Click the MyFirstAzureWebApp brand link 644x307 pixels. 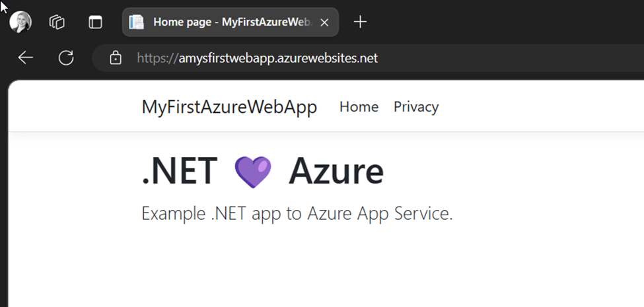click(229, 107)
